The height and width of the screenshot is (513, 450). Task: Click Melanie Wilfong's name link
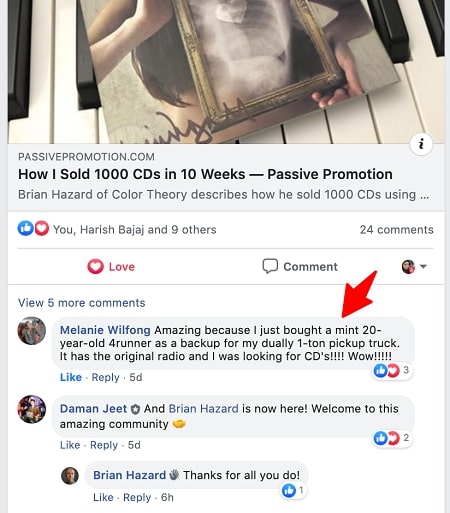coord(105,330)
